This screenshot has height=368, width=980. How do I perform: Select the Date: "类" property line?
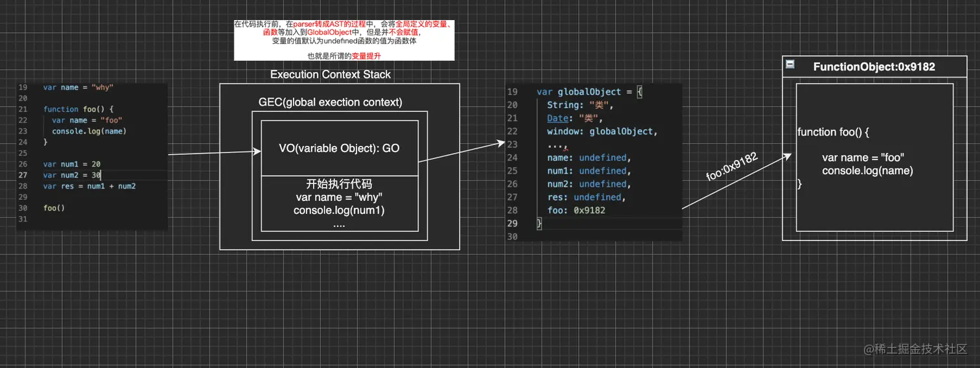pos(575,119)
